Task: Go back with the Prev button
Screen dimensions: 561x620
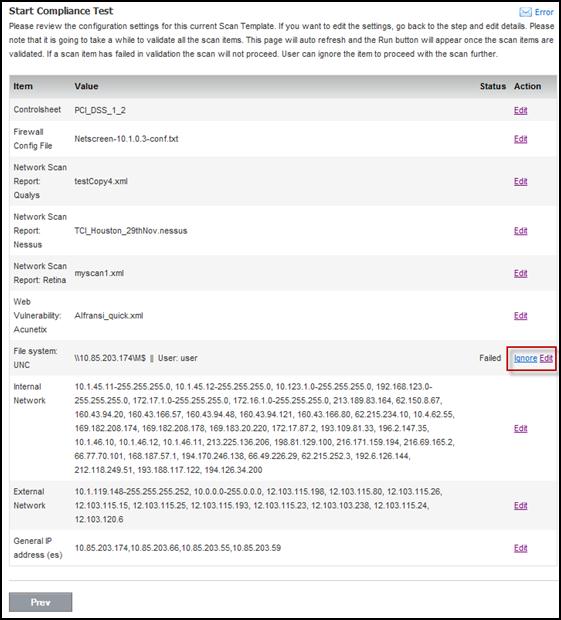Action: tap(40, 602)
